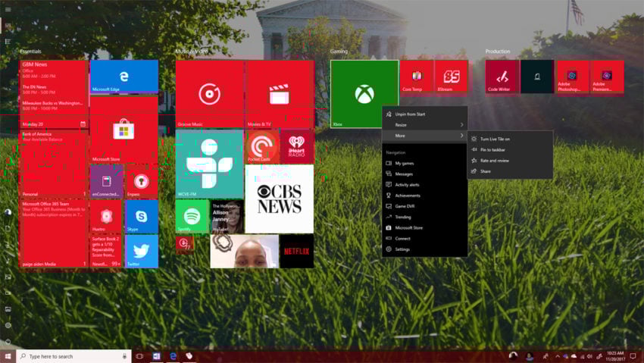Open Activity alerts
Viewport: 644px width, 363px height.
tap(425, 185)
